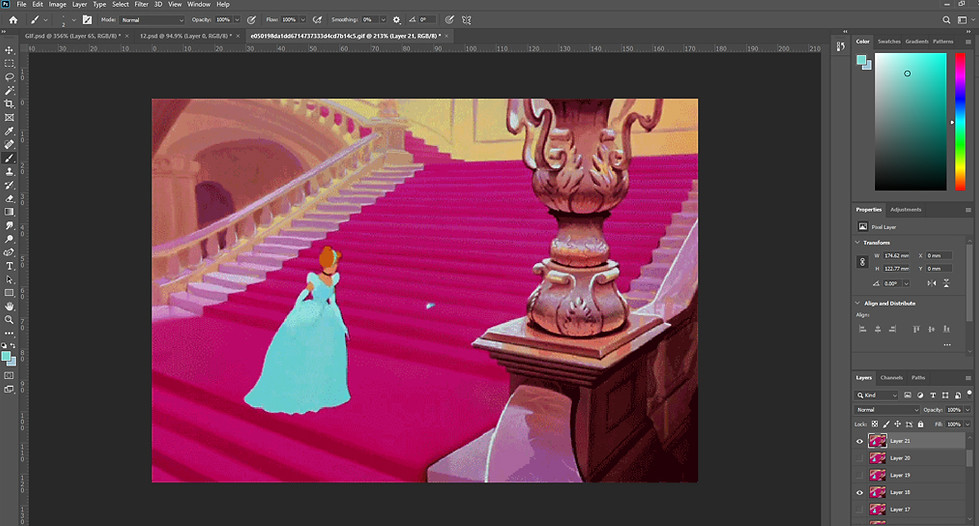
Task: Select the History Brush tool
Action: (x=9, y=185)
